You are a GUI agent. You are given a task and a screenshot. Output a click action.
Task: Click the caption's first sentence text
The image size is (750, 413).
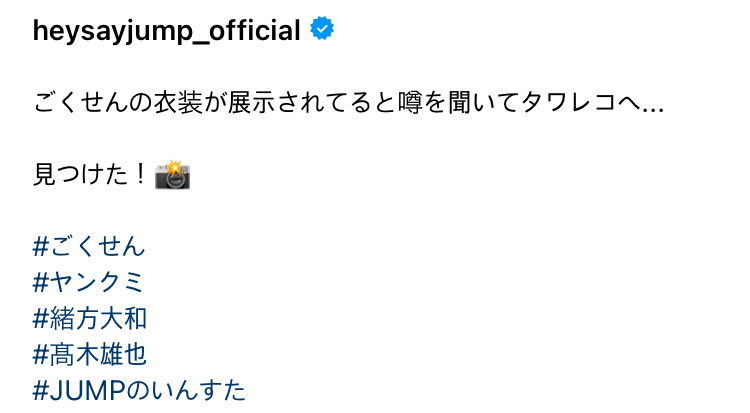pos(349,102)
